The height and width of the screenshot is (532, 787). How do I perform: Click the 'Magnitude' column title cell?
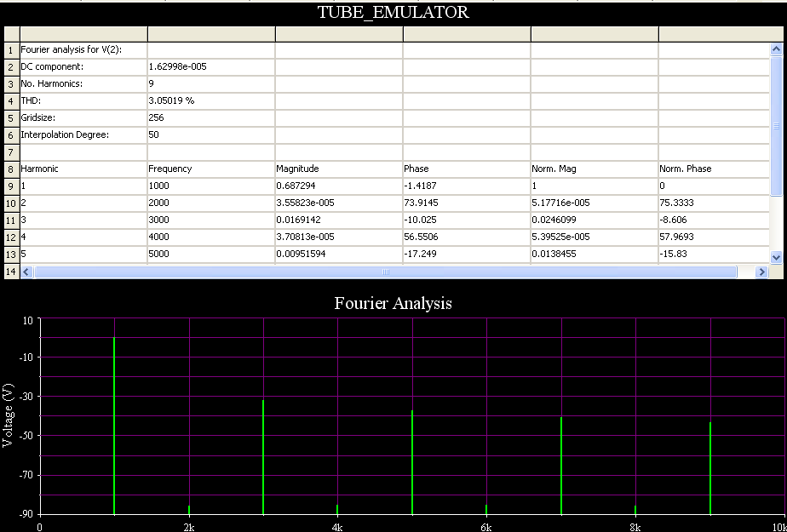(x=339, y=169)
